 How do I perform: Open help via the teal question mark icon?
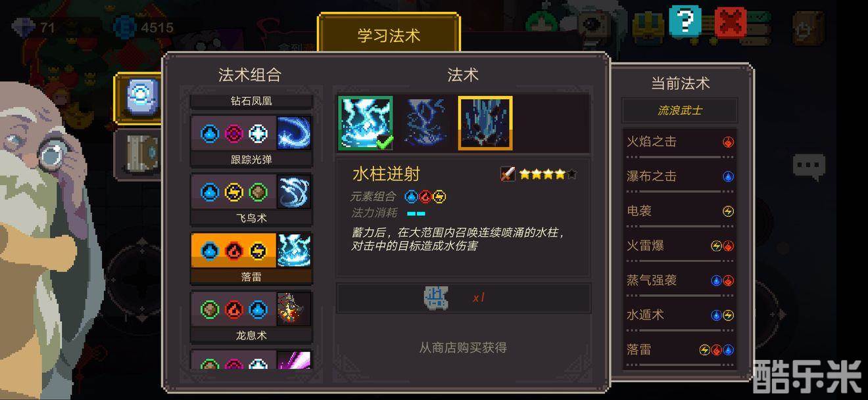pos(685,21)
